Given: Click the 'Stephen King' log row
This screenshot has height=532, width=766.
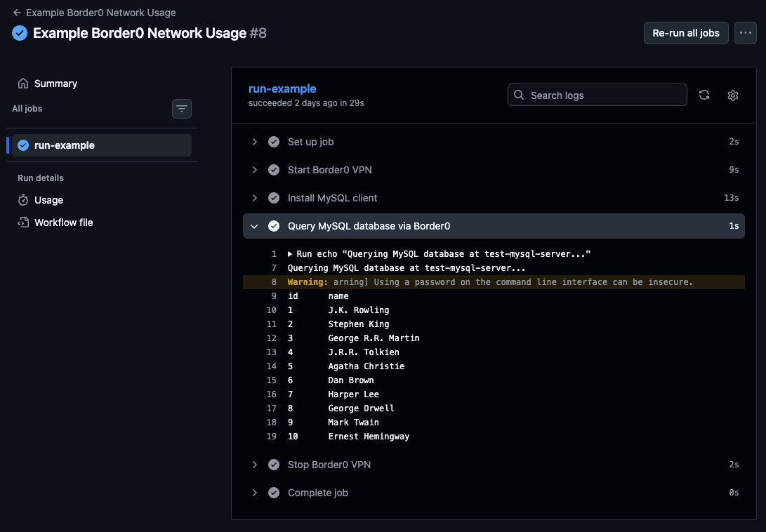Looking at the screenshot, I should click(x=494, y=324).
